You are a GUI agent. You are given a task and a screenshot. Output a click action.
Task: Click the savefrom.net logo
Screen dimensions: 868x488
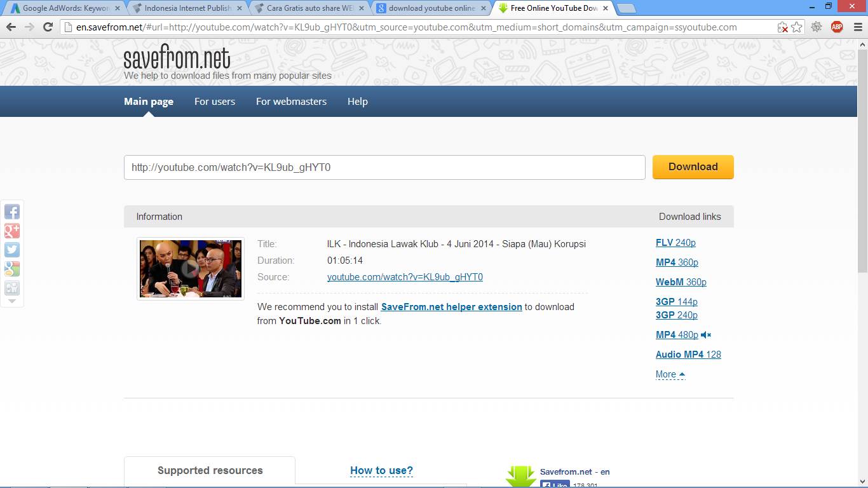click(177, 57)
